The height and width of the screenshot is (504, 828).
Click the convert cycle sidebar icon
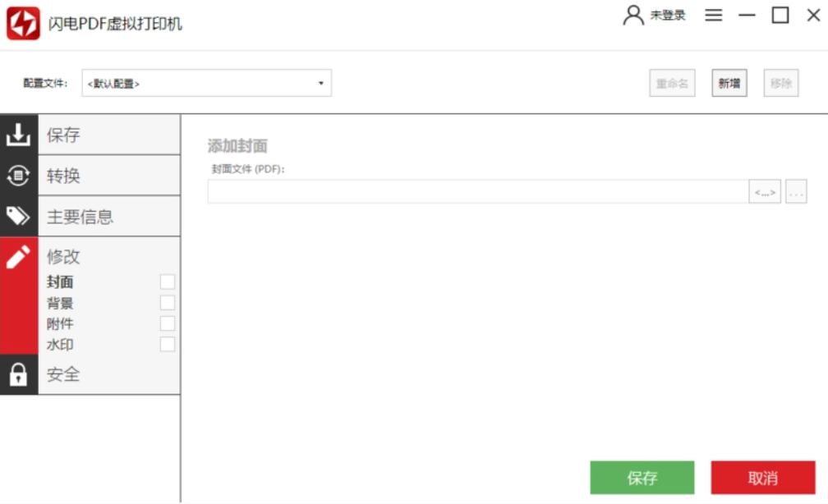coord(18,175)
